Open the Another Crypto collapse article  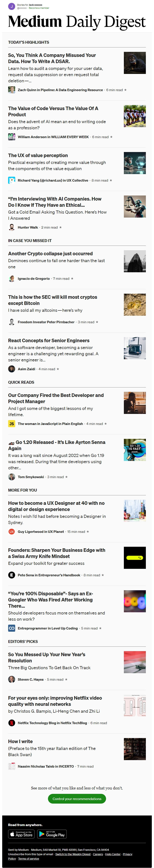pyautogui.click(x=50, y=253)
